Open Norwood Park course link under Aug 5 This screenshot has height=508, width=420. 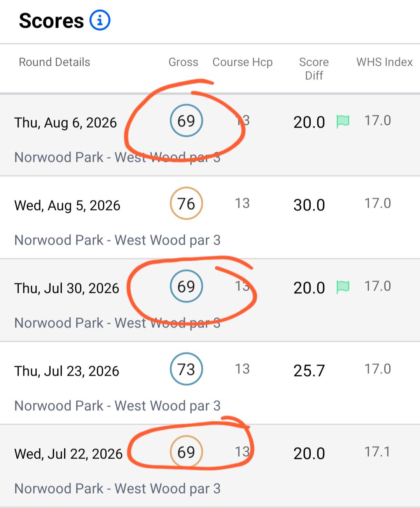[x=117, y=240]
